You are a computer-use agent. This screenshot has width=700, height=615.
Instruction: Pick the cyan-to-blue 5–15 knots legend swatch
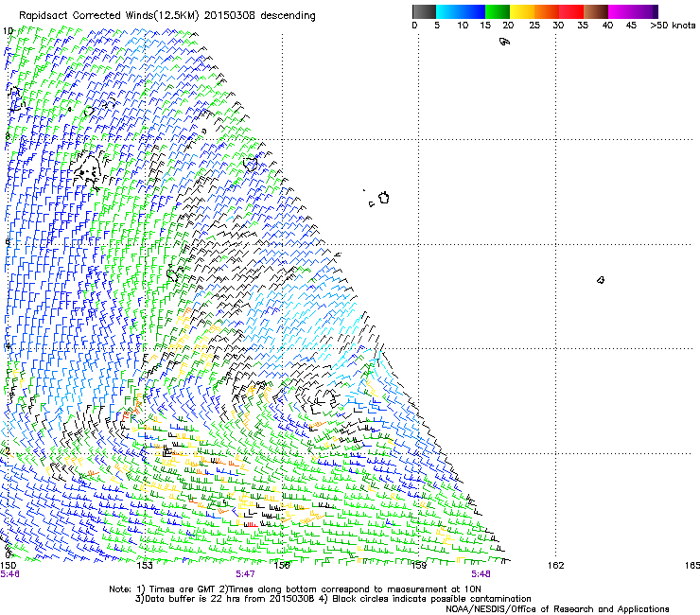point(461,11)
